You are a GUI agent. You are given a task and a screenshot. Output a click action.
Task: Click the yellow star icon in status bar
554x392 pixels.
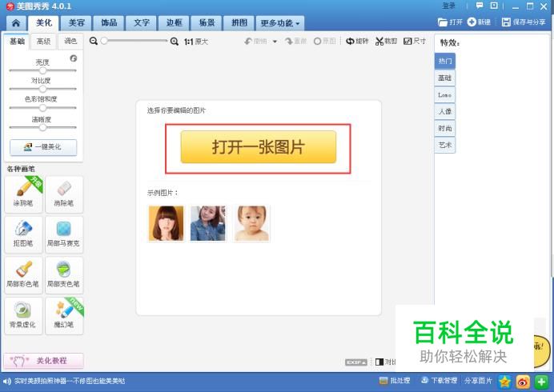[x=505, y=382]
